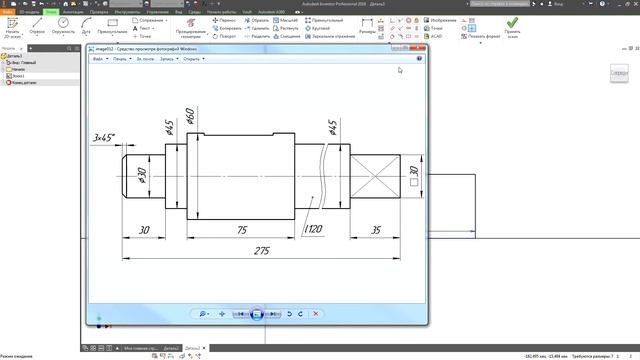This screenshot has height=360, width=640.
Task: Select the Перенос move tool
Action: tap(224, 20)
